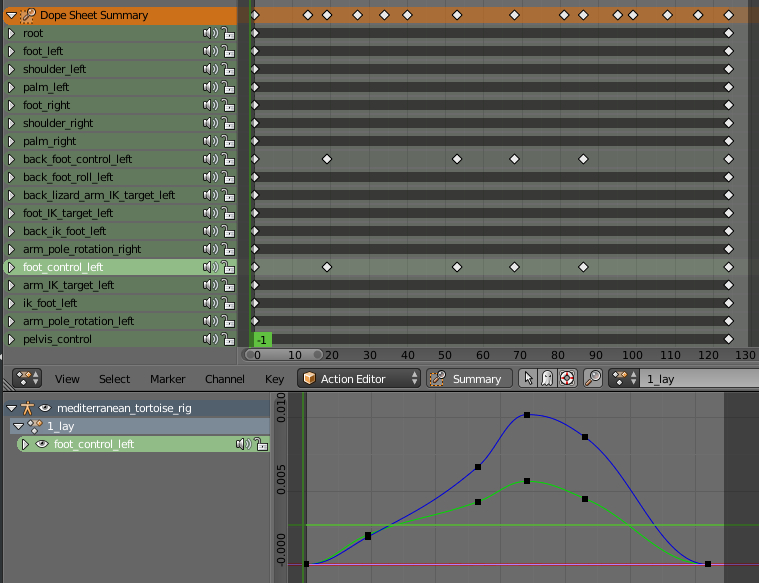Toggle lock on pelvis_control channel
The image size is (759, 583).
click(228, 339)
